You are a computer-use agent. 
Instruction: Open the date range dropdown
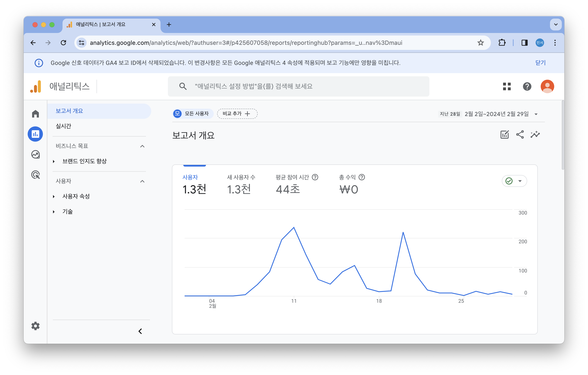[x=536, y=114]
